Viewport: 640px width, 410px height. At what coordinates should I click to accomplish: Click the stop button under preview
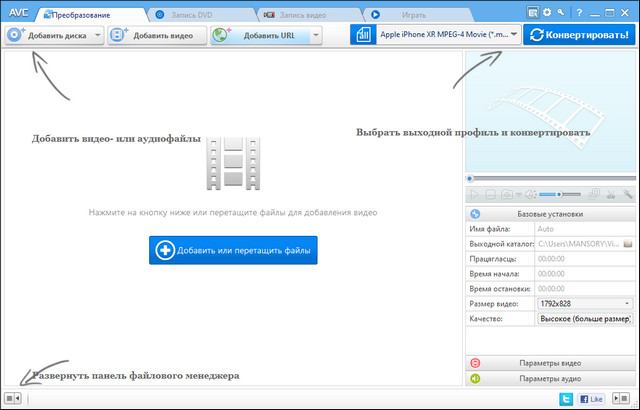point(490,195)
